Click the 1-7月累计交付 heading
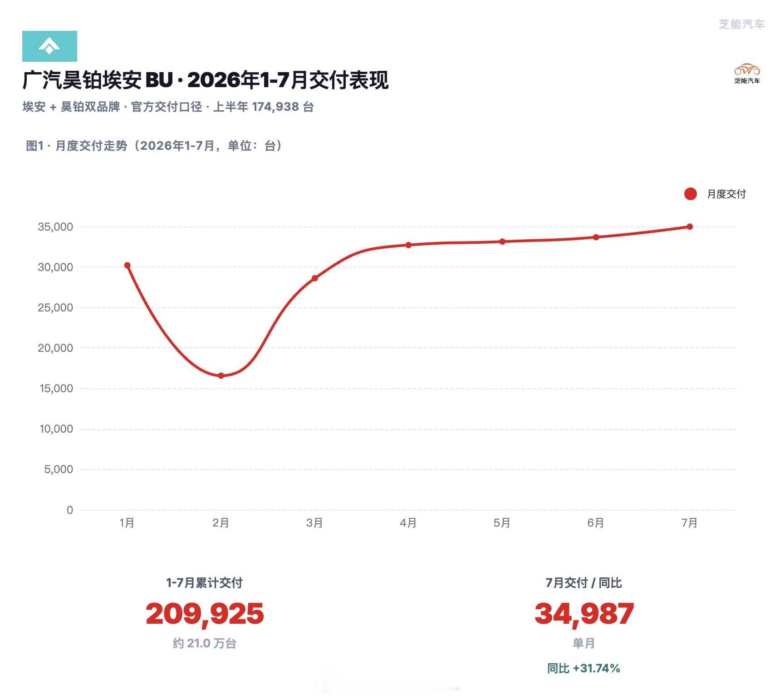The height and width of the screenshot is (700, 775). coord(205,583)
